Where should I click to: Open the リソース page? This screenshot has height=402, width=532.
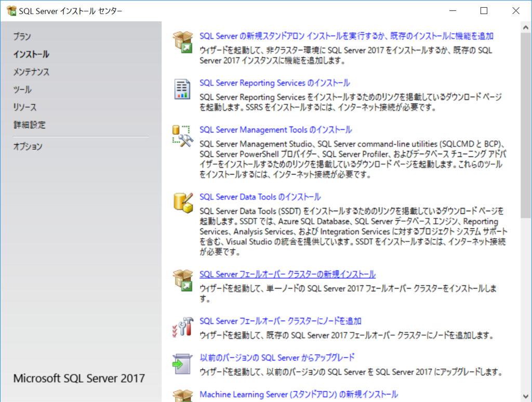tap(25, 107)
